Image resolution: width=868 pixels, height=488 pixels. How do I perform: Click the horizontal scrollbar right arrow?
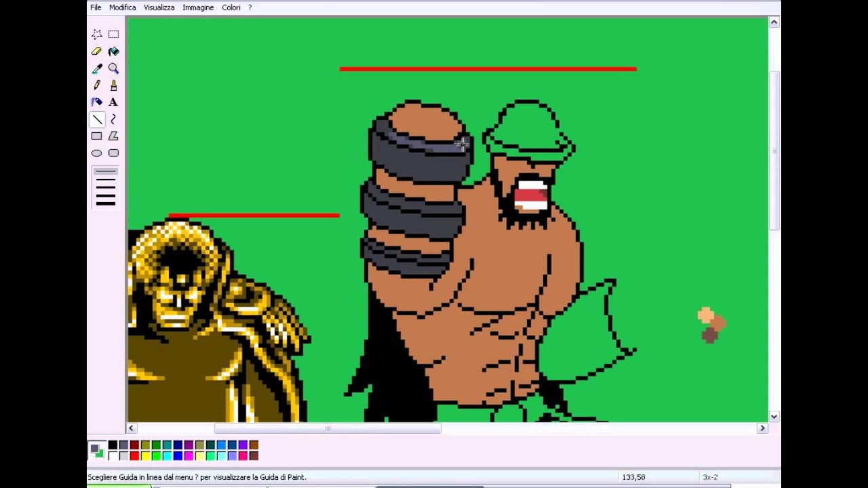point(762,428)
